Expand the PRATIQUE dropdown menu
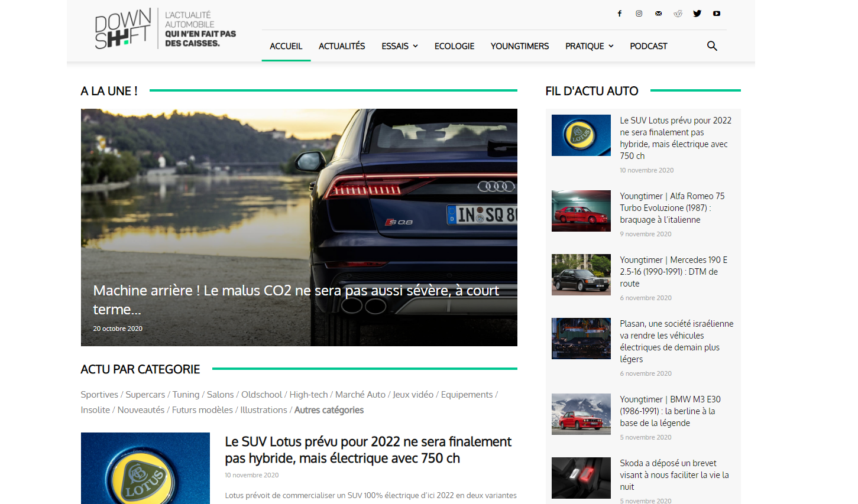The height and width of the screenshot is (504, 858). point(589,46)
